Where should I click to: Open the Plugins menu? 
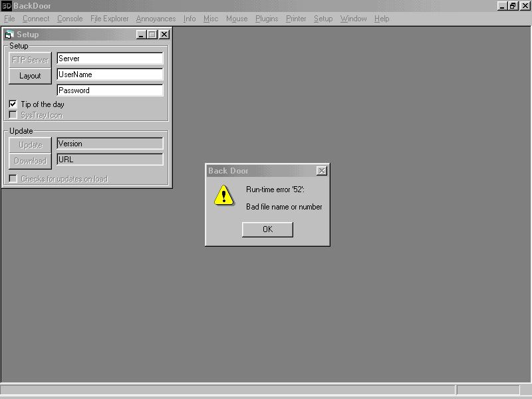[x=267, y=19]
